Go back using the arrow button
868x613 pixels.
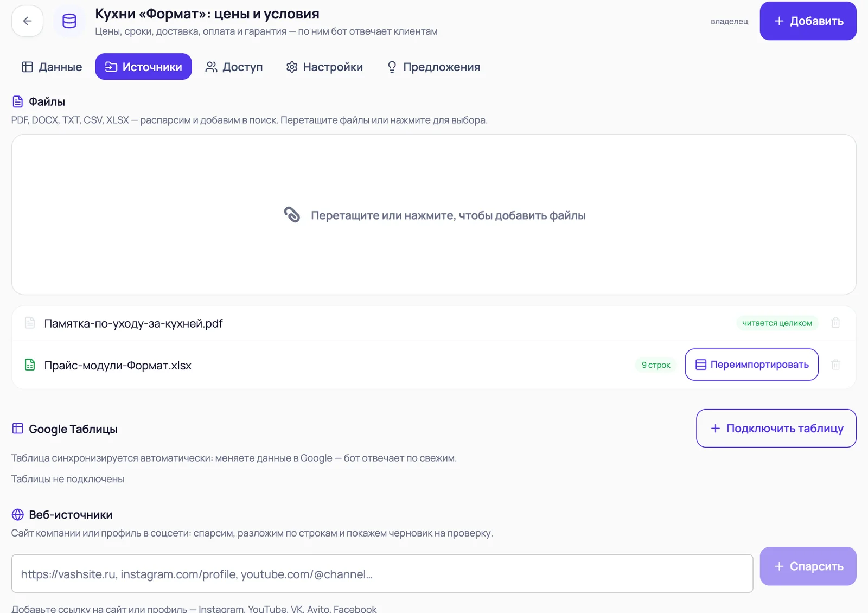click(27, 21)
